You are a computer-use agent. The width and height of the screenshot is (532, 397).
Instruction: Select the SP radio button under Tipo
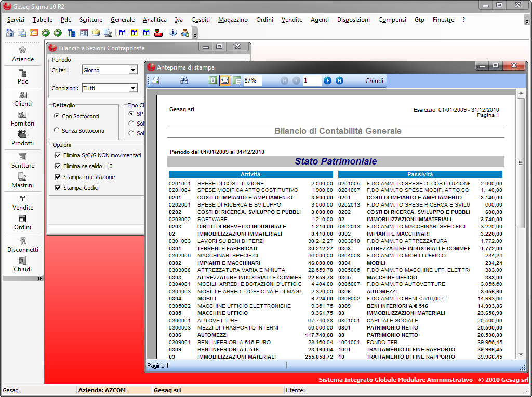pos(131,114)
